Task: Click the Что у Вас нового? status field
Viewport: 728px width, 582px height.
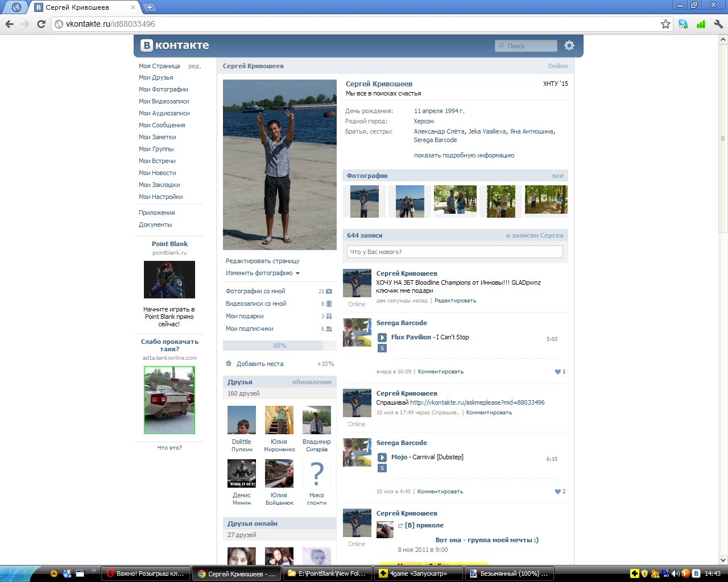Action: (x=455, y=252)
